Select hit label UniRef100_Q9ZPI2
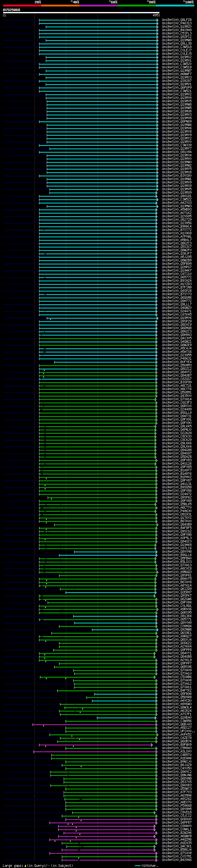 (x=176, y=37)
